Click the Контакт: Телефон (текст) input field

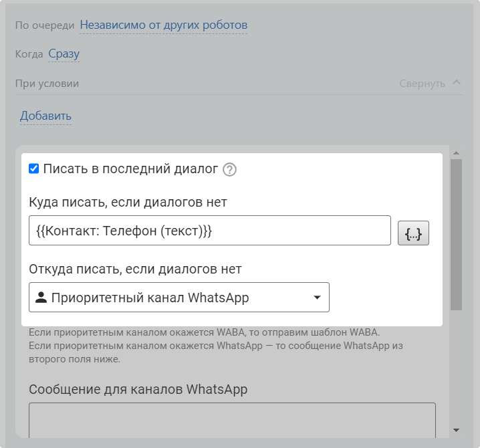coord(210,231)
